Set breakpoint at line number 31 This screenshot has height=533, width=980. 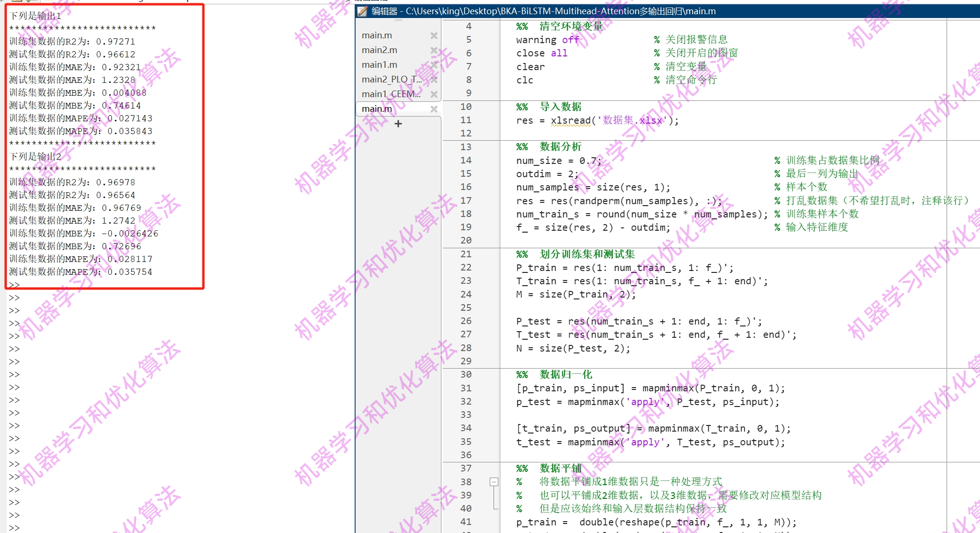(x=466, y=388)
